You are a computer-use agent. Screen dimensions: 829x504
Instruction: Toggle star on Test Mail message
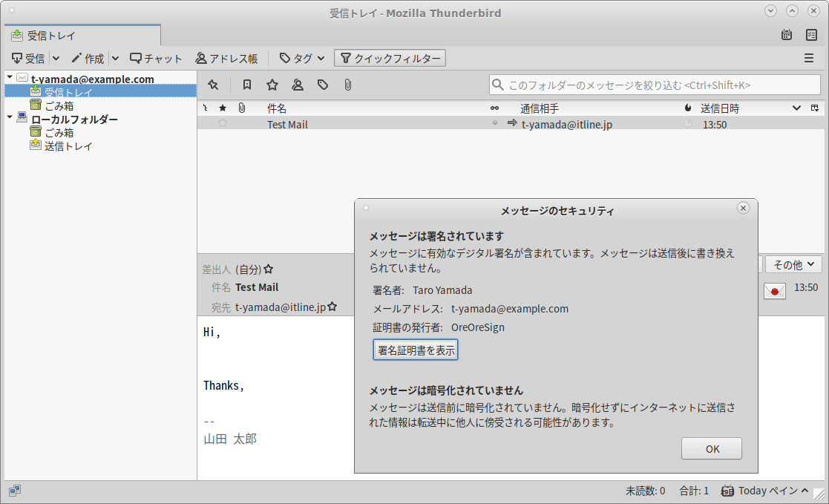[x=223, y=124]
